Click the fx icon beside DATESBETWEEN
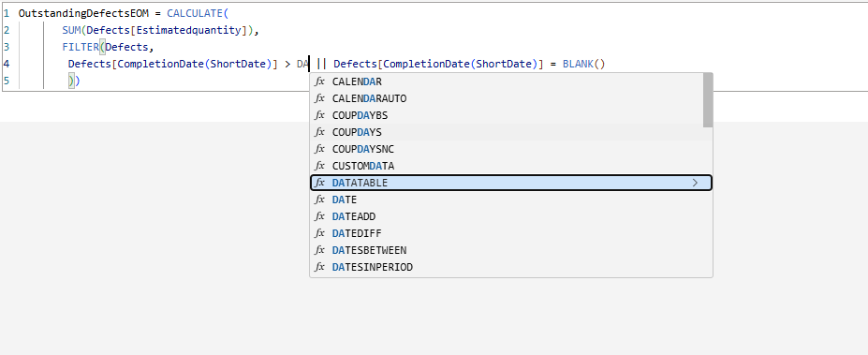Viewport: 868px width, 355px height. tap(319, 250)
